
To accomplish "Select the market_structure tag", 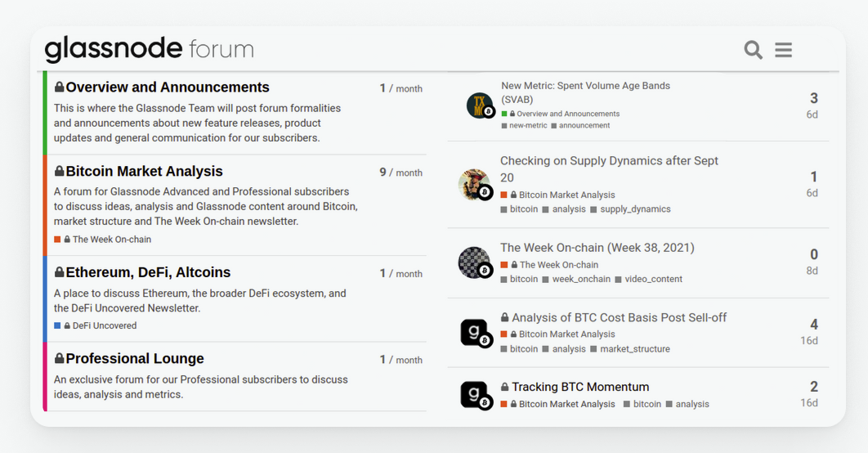I will point(630,349).
